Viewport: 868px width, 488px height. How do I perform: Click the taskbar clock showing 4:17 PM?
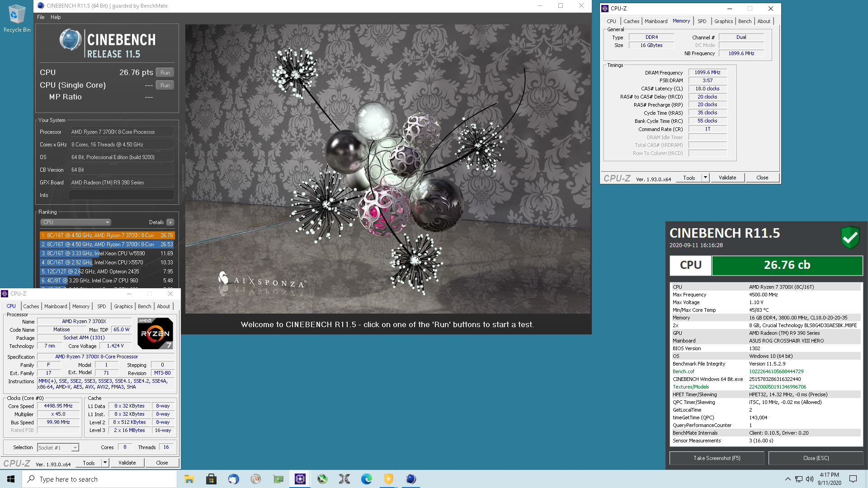(830, 479)
